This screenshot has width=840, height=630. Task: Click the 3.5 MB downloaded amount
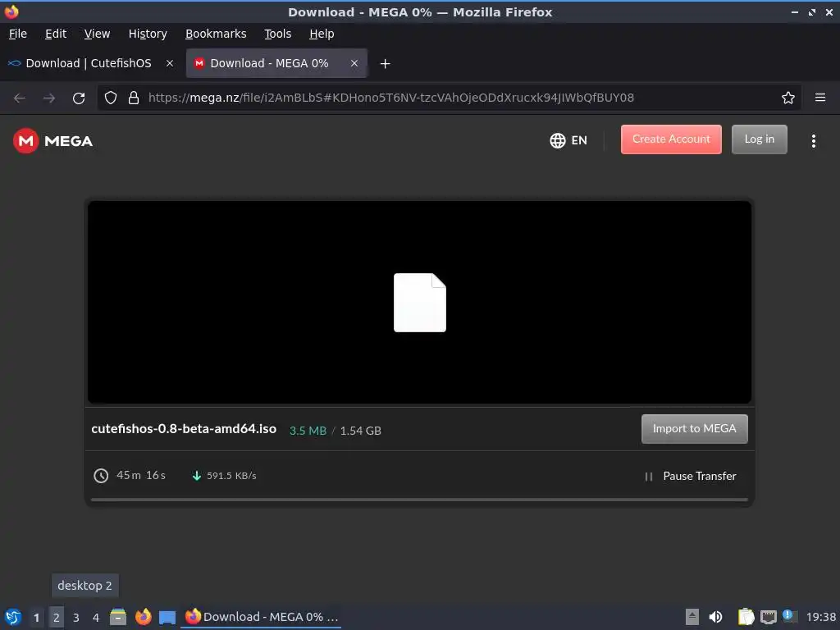(308, 430)
